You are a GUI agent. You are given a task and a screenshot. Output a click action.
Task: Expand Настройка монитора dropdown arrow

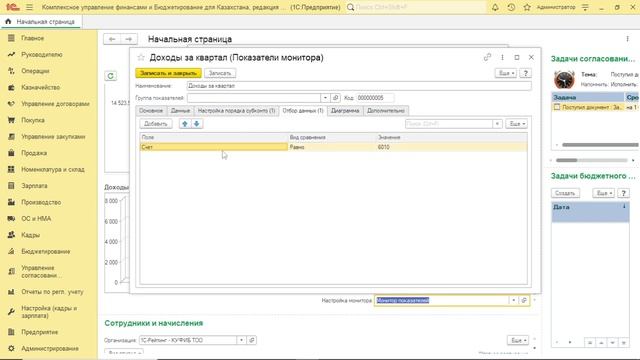tap(513, 300)
